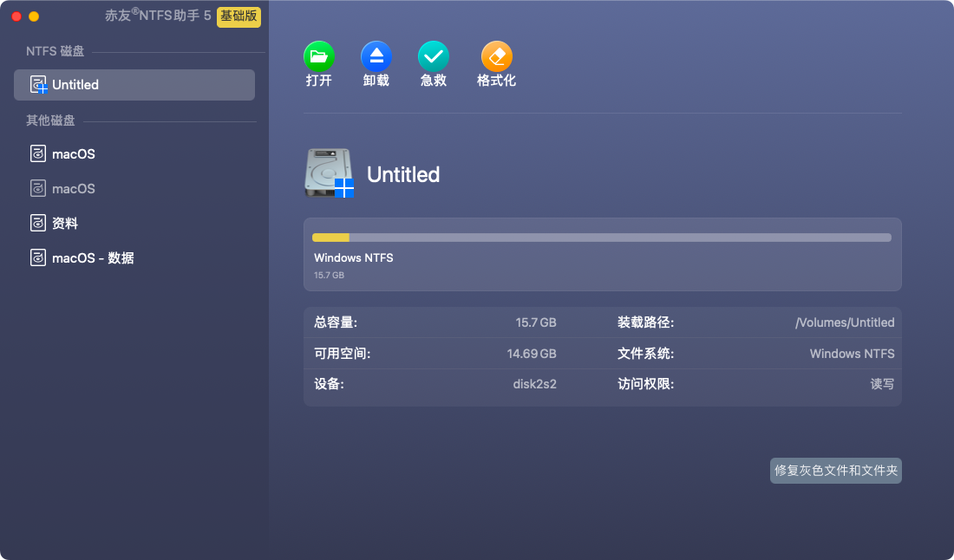Click the blue Unmount (卸载) eject icon
This screenshot has width=954, height=560.
click(x=376, y=56)
